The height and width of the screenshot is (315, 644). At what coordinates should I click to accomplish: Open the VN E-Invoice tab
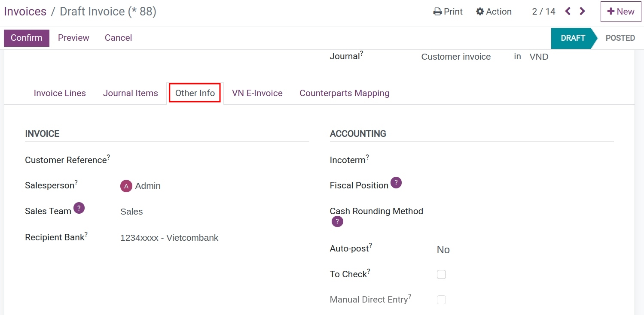(x=256, y=93)
